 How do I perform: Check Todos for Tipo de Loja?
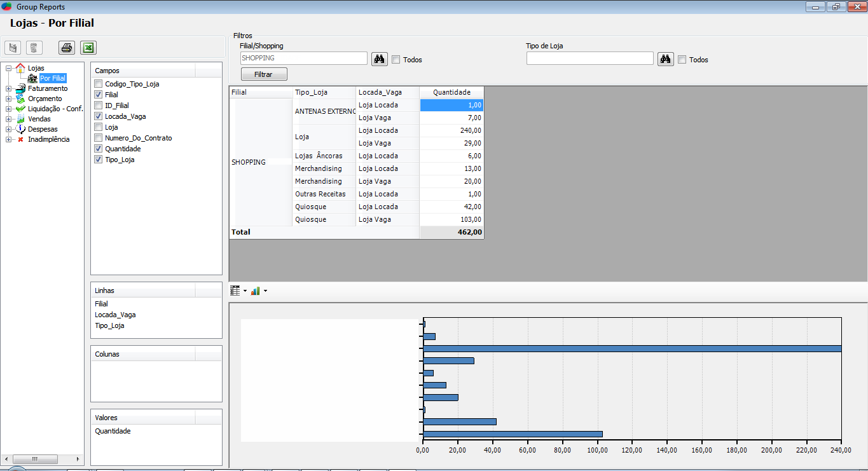tap(682, 60)
